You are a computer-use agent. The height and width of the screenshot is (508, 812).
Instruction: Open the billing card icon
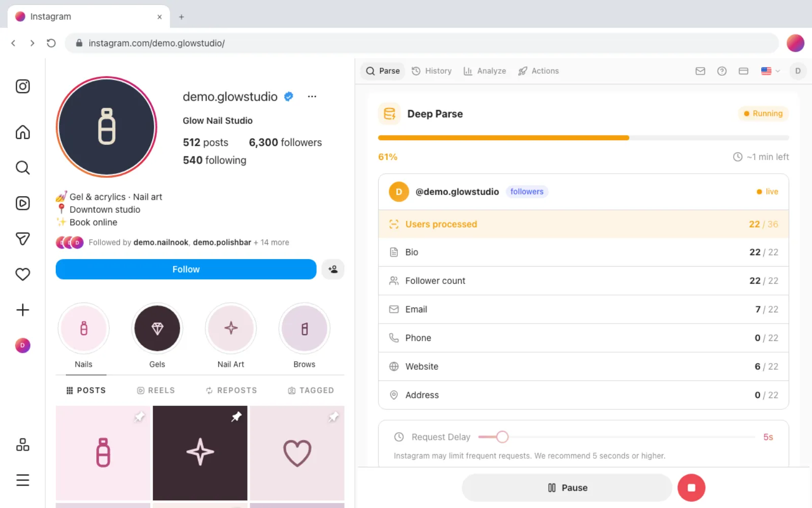click(x=743, y=71)
